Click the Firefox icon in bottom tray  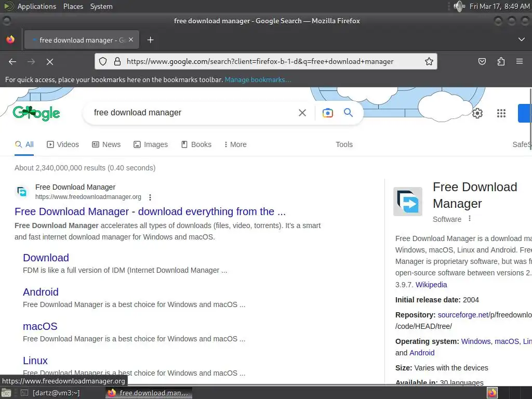492,393
